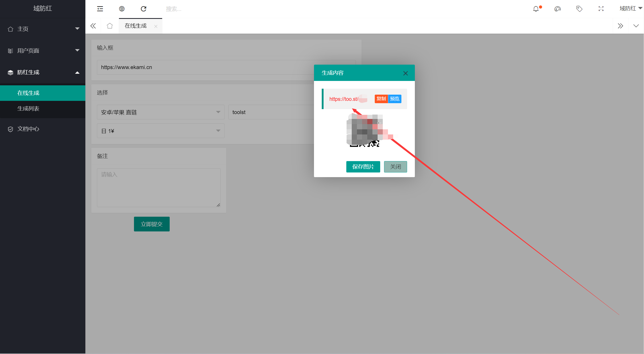Go to home tab icon
Image resolution: width=644 pixels, height=354 pixels.
point(110,26)
